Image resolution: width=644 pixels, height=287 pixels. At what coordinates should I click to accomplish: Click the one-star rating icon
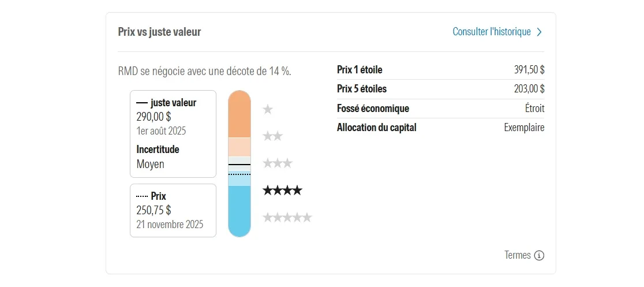point(267,109)
